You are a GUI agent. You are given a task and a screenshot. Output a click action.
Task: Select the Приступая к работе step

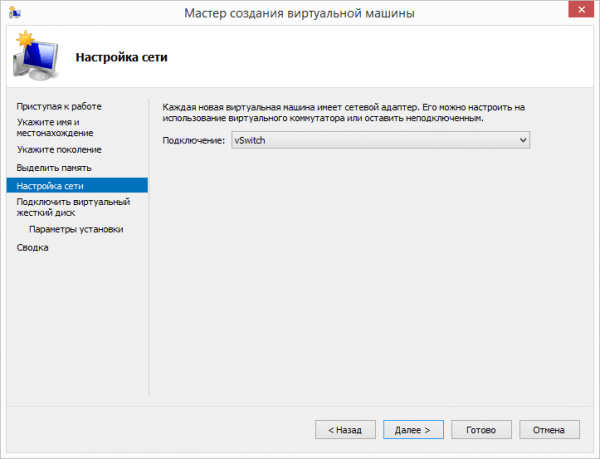pyautogui.click(x=59, y=106)
